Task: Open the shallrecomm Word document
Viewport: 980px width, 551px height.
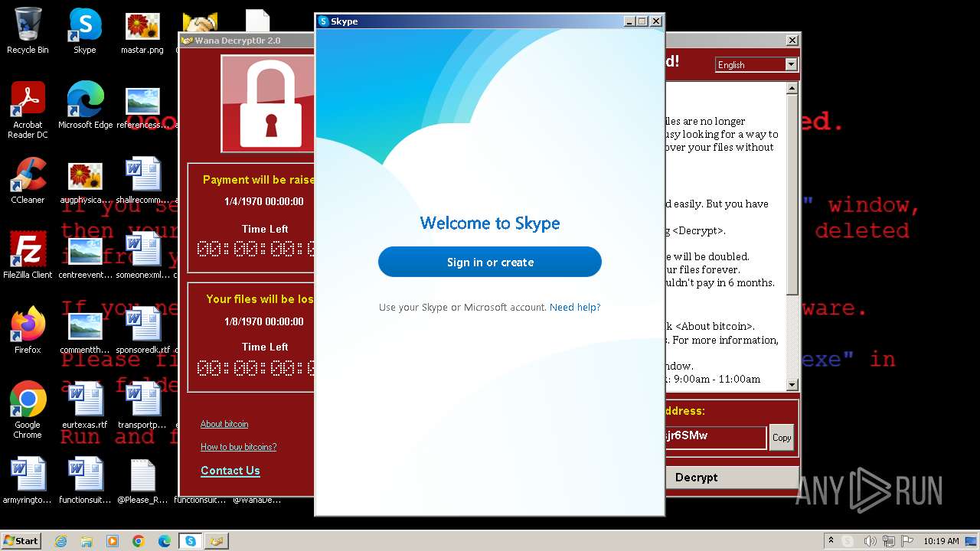Action: (x=142, y=181)
